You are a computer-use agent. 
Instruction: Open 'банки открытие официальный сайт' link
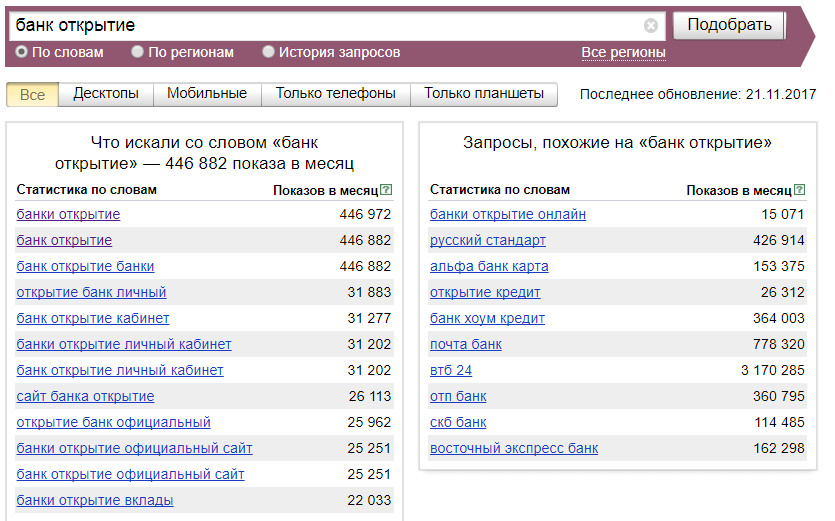click(134, 449)
